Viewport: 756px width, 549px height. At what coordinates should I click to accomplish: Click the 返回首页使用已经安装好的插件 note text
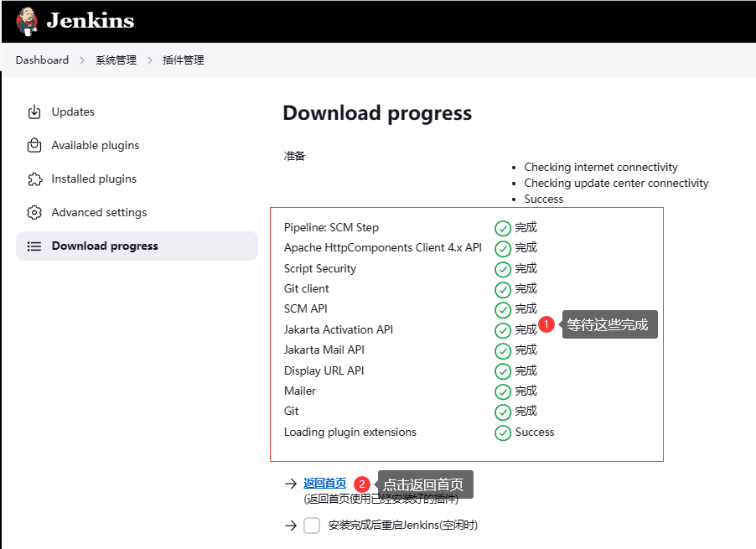tap(381, 499)
